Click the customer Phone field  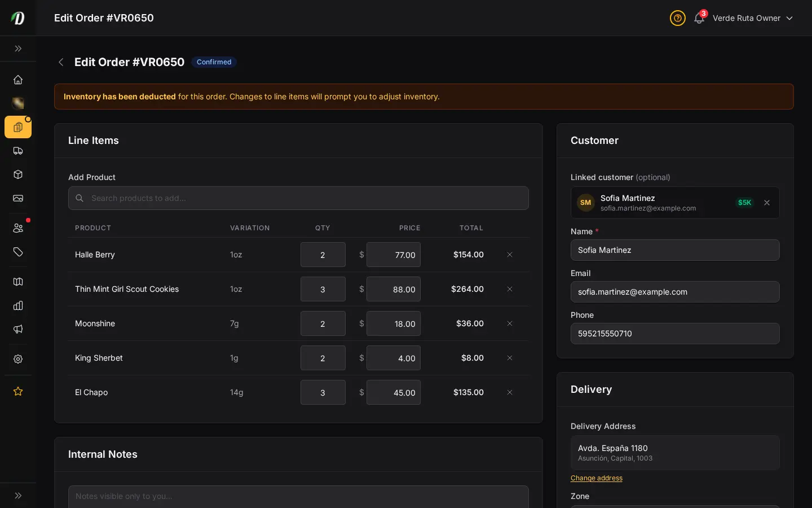675,334
